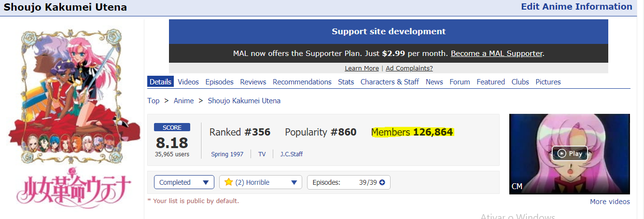Click the TV type link
The image size is (644, 219).
(262, 154)
